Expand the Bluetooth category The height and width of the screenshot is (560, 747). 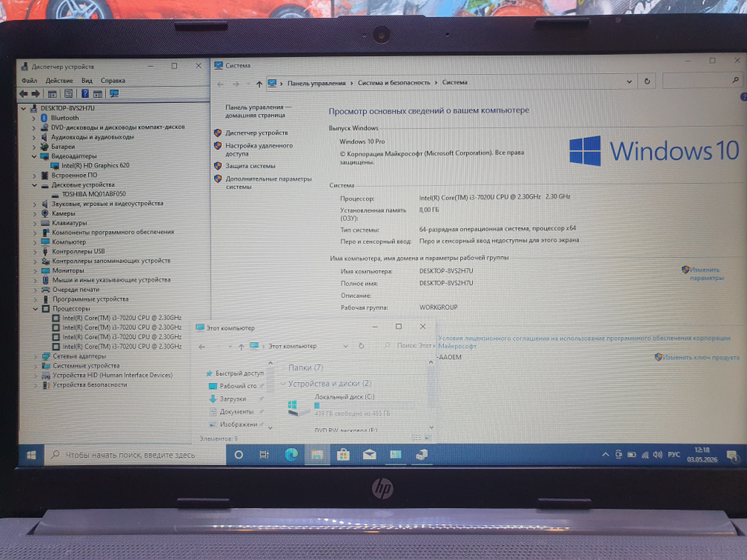[x=34, y=118]
